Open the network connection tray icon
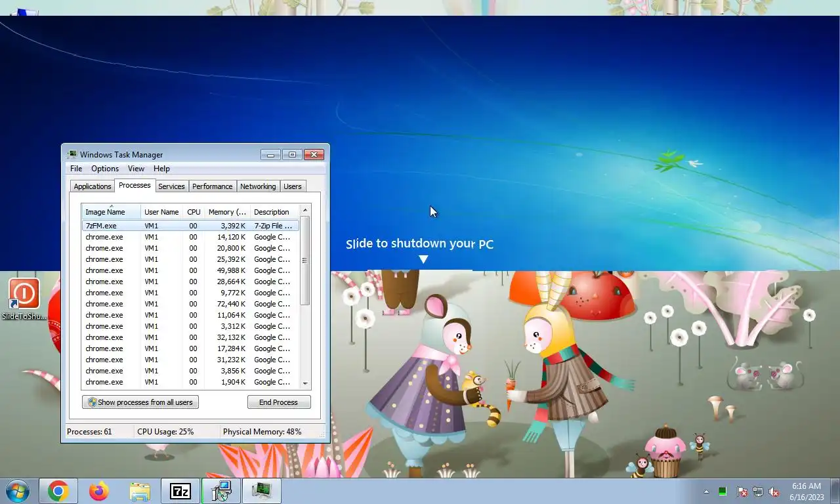 coord(758,492)
